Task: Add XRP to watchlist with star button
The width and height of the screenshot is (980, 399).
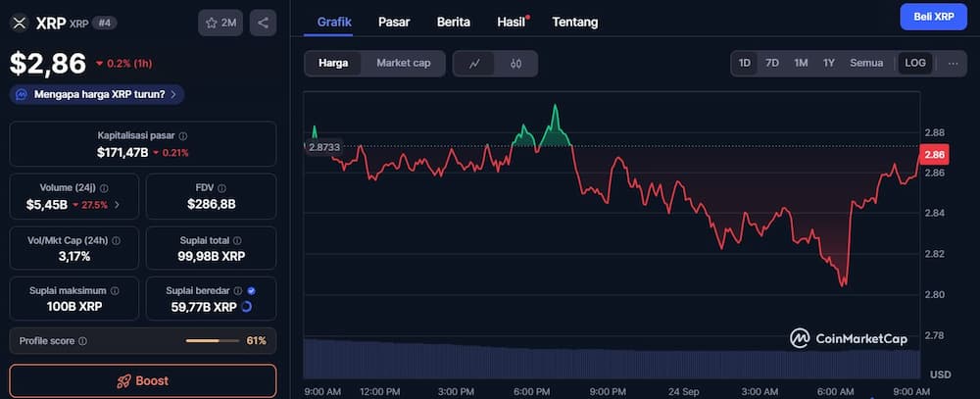Action: click(x=220, y=24)
